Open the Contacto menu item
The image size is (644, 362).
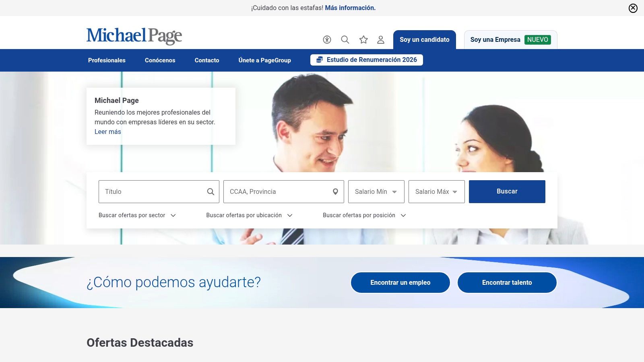point(207,60)
